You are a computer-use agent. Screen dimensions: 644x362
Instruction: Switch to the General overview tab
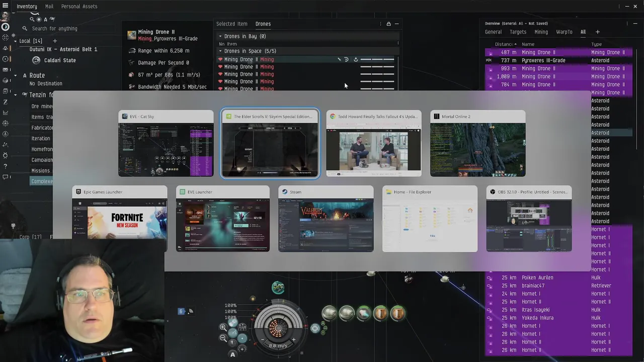[493, 32]
